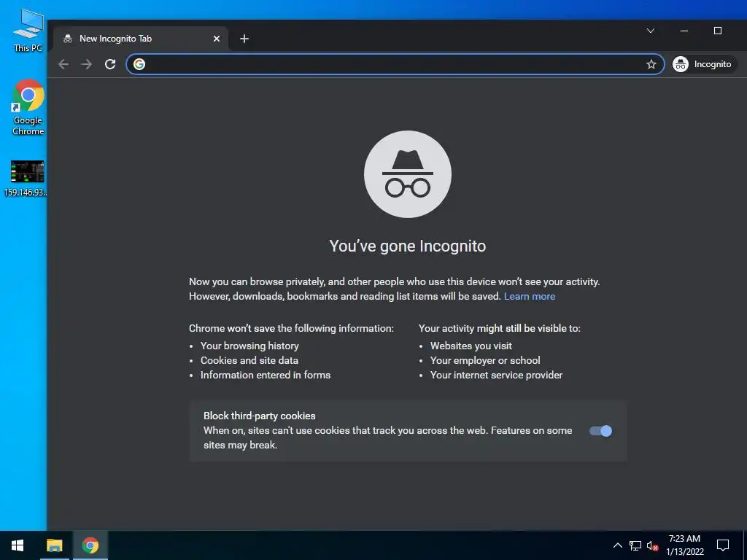Focus the address bar field
Image resolution: width=747 pixels, height=560 pixels.
(x=395, y=64)
